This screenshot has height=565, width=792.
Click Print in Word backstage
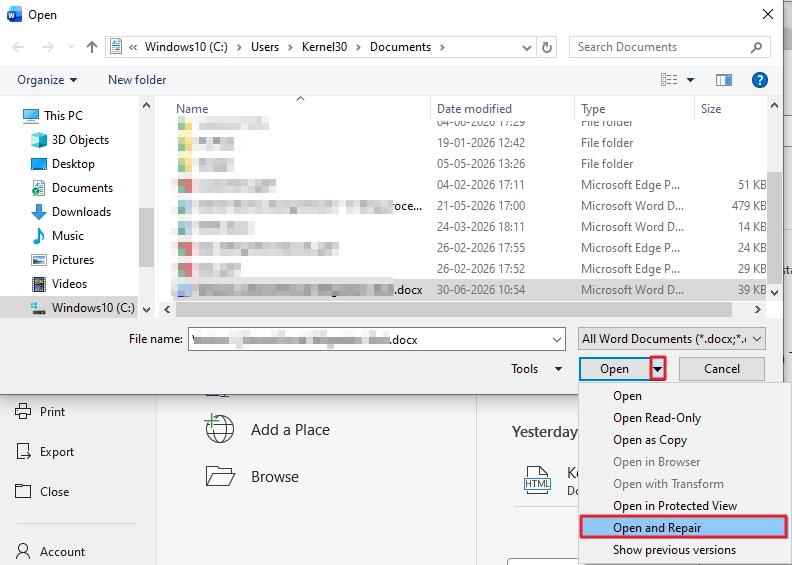[x=40, y=412]
